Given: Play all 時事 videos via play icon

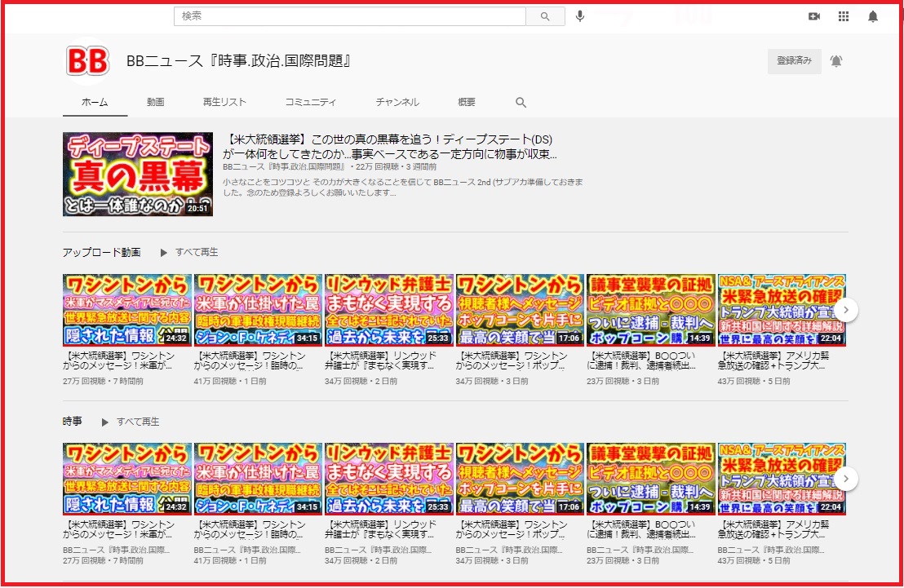Looking at the screenshot, I should coord(105,422).
